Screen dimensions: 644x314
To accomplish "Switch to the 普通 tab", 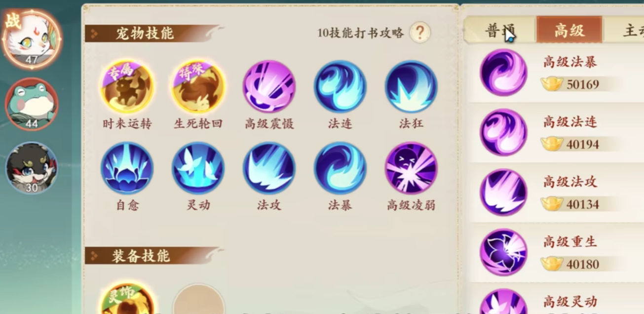I will pyautogui.click(x=500, y=31).
